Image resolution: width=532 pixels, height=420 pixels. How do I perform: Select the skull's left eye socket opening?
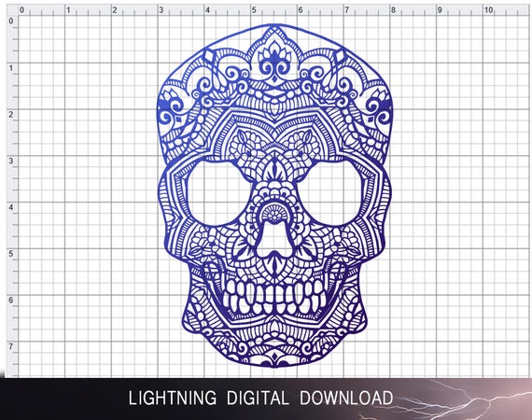(x=217, y=192)
